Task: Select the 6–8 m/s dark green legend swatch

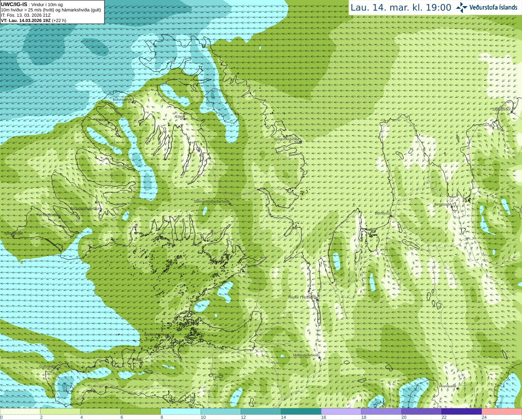Action: point(141,411)
